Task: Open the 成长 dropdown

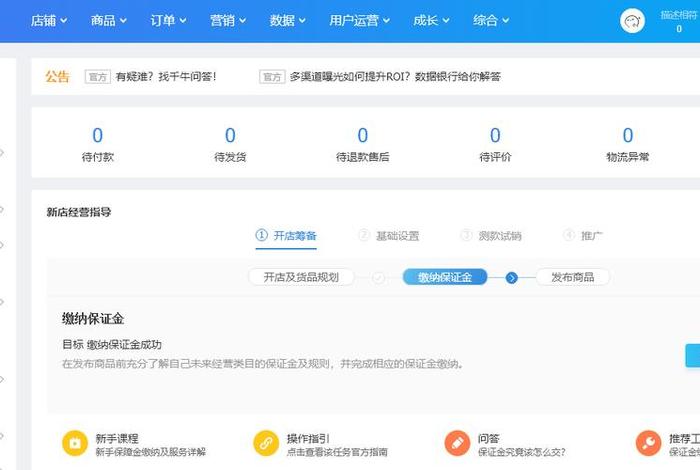Action: pos(431,21)
